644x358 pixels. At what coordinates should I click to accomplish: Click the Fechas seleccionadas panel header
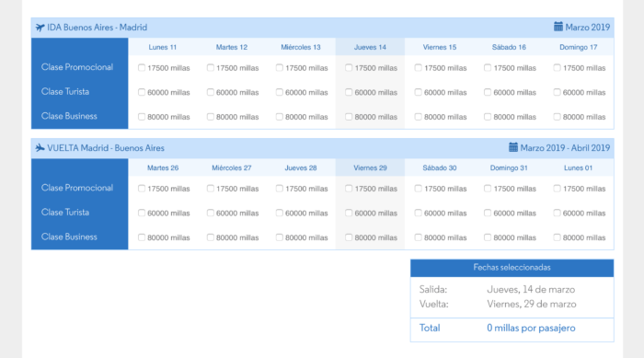(512, 268)
